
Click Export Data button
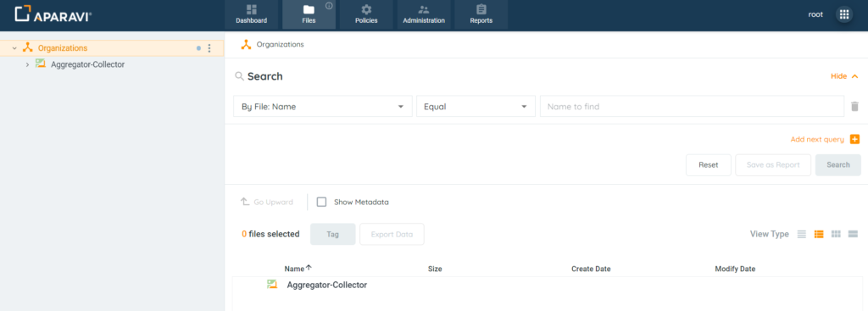pyautogui.click(x=392, y=234)
